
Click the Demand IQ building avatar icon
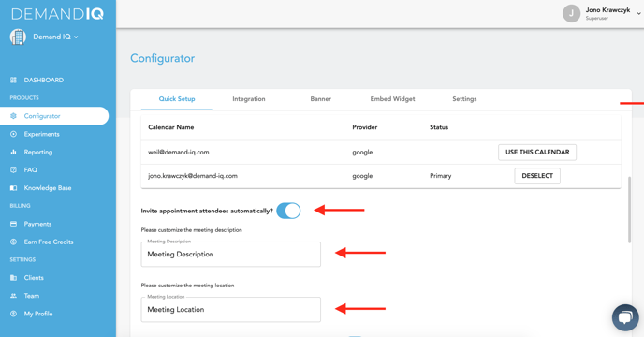18,37
